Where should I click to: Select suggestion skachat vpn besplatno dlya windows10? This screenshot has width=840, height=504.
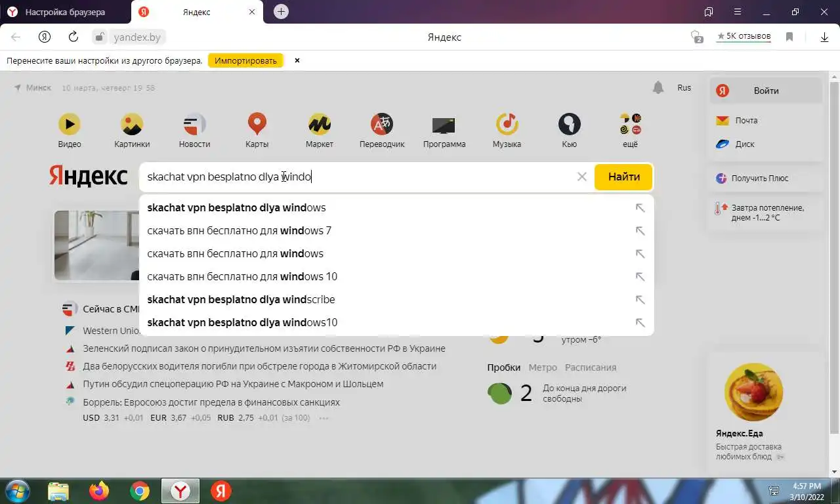click(x=396, y=323)
